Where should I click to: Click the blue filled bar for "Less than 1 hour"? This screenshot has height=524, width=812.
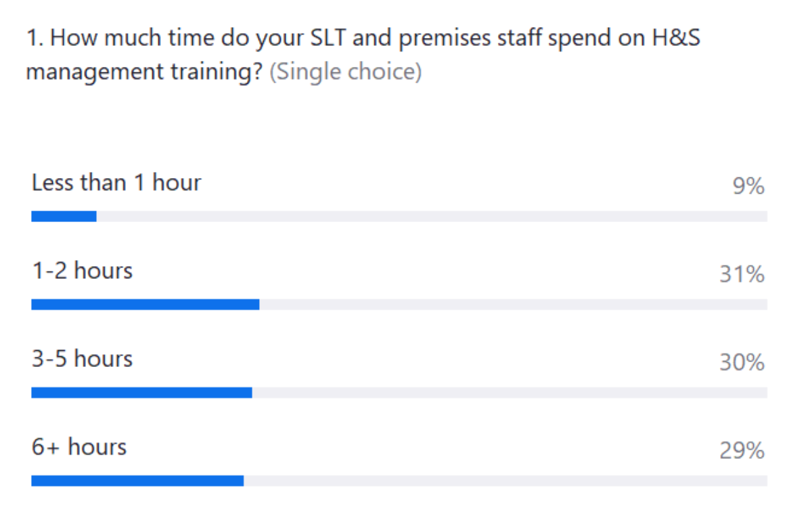(x=64, y=217)
